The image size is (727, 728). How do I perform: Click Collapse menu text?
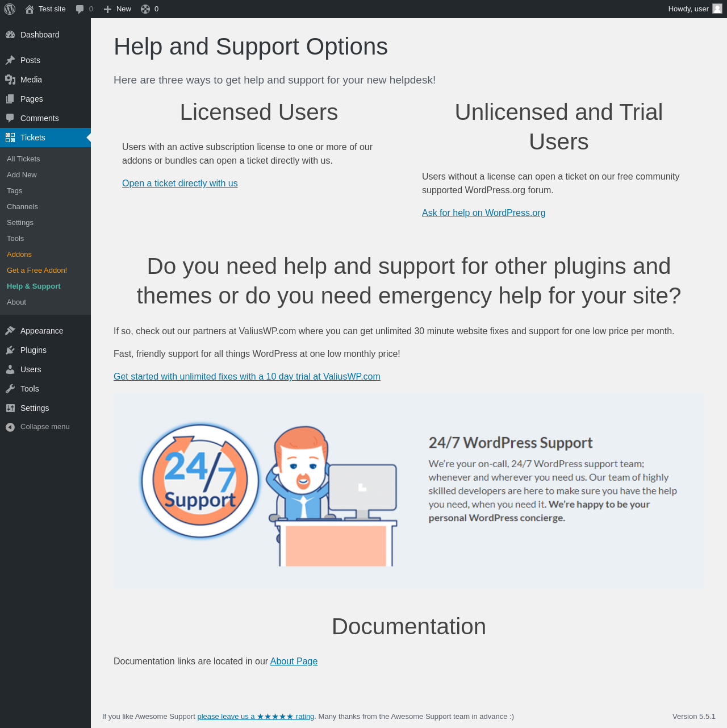(45, 427)
